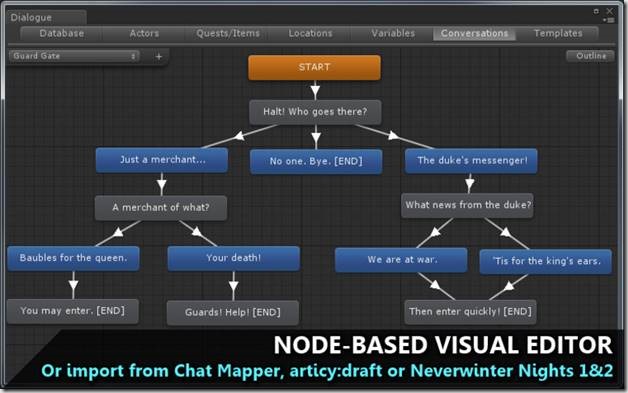Screen dimensions: 628x393
Task: Click arrow from Halt node to duke's messenger
Action: click(393, 135)
